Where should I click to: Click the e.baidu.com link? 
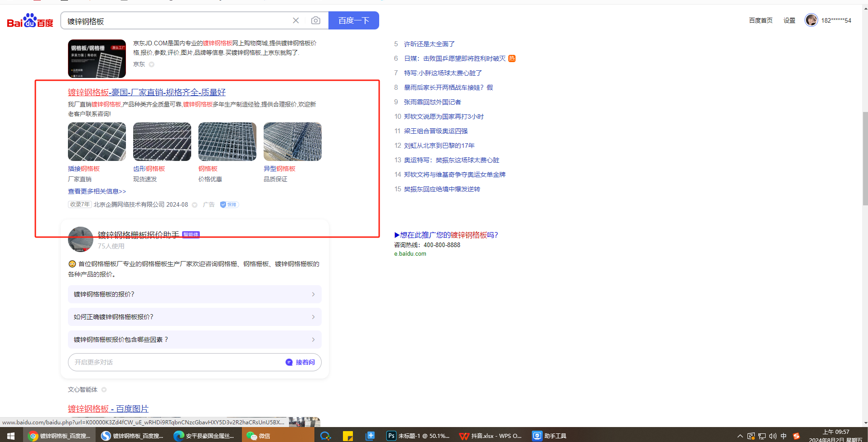coord(410,254)
